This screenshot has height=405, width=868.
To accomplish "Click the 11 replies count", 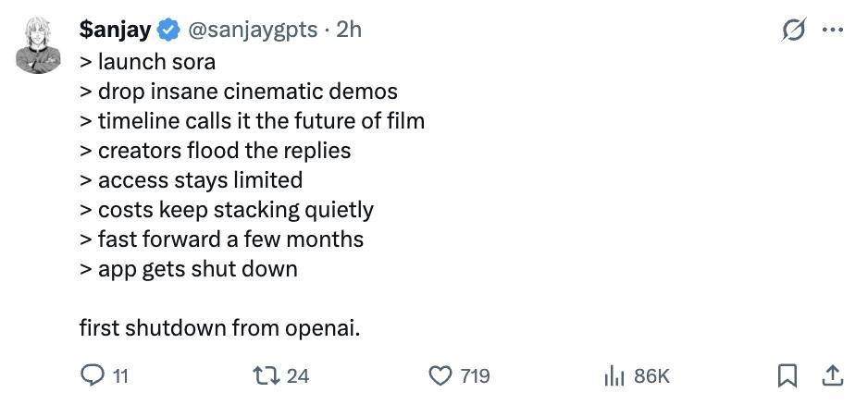I will click(x=120, y=375).
